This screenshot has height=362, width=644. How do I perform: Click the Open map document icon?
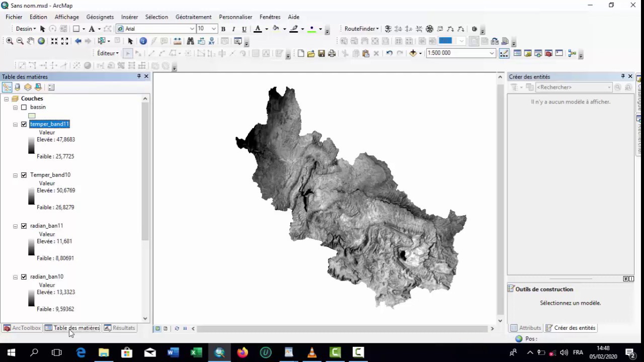tap(311, 53)
